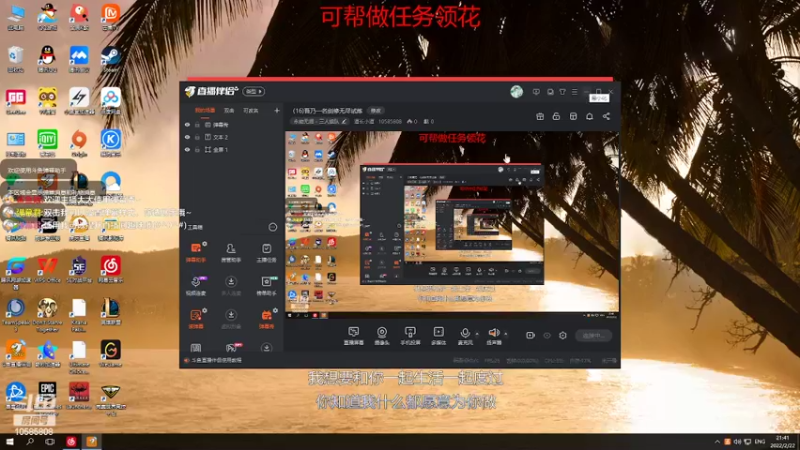800x450 pixels.
Task: Open the taskbar clock and date
Action: pyautogui.click(x=782, y=442)
